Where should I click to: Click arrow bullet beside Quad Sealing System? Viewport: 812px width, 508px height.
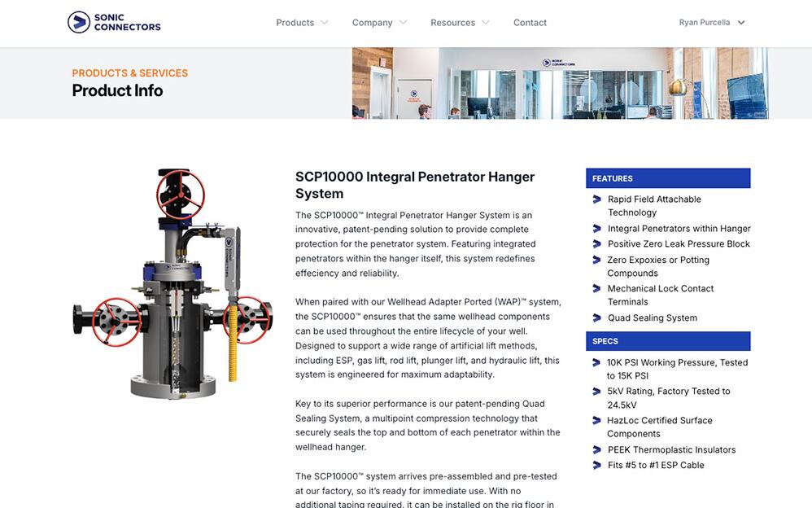point(596,318)
